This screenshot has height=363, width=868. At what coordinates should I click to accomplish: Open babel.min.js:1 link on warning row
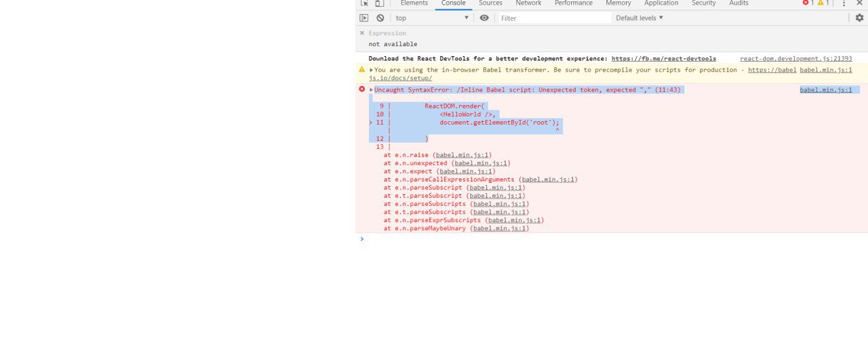point(826,70)
